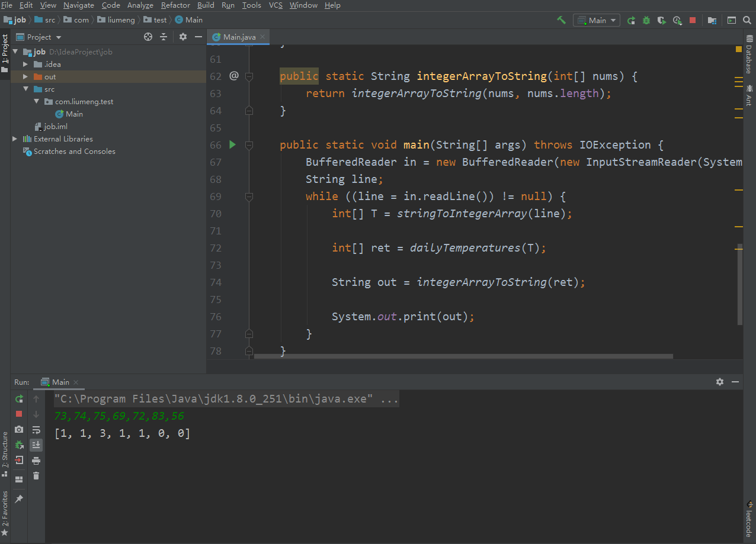756x544 pixels.
Task: Open the Main run configuration dropdown
Action: (x=597, y=20)
